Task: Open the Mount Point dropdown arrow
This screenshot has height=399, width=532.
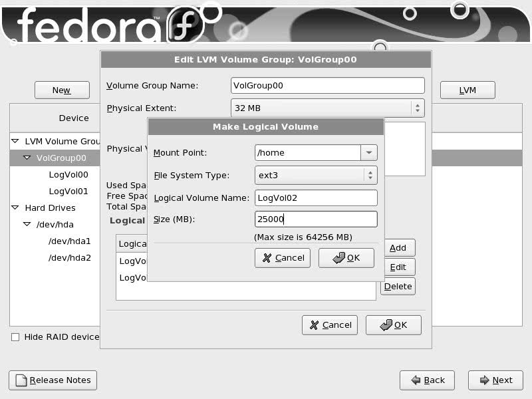Action: pyautogui.click(x=369, y=153)
